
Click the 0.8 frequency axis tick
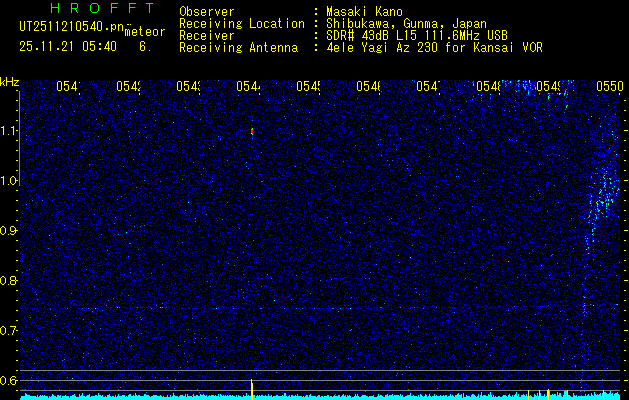coord(9,281)
